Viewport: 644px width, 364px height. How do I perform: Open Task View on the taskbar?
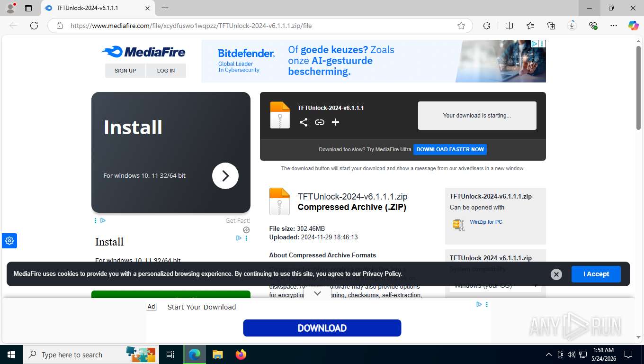[x=170, y=355]
